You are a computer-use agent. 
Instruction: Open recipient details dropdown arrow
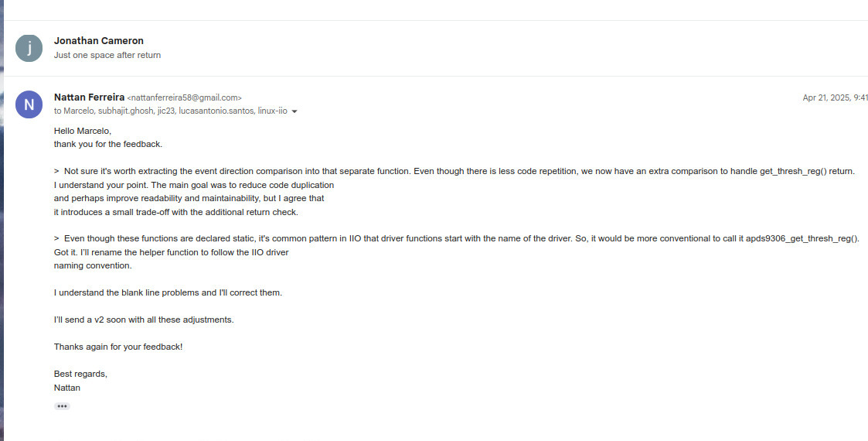pos(294,111)
